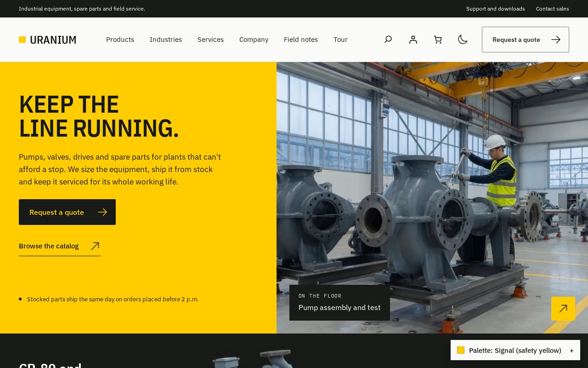Click Request a quote in the header
Viewport: 588px width, 368px height.
point(526,40)
